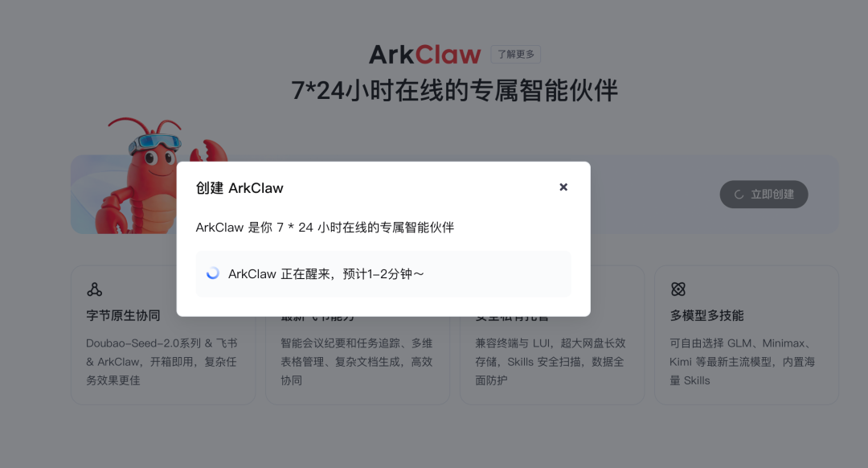The width and height of the screenshot is (868, 468).
Task: Click the Doubao-Seed-2.0 description text
Action: [x=162, y=362]
